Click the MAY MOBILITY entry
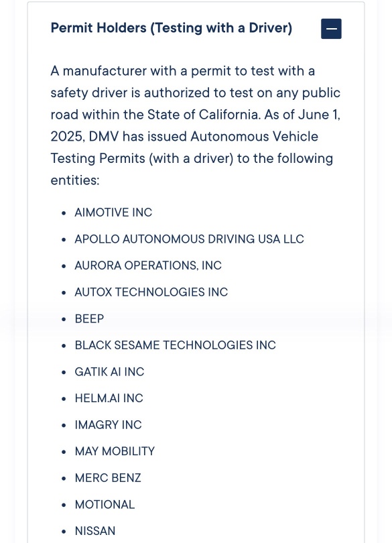Screen dimensions: 392x543 [115, 451]
